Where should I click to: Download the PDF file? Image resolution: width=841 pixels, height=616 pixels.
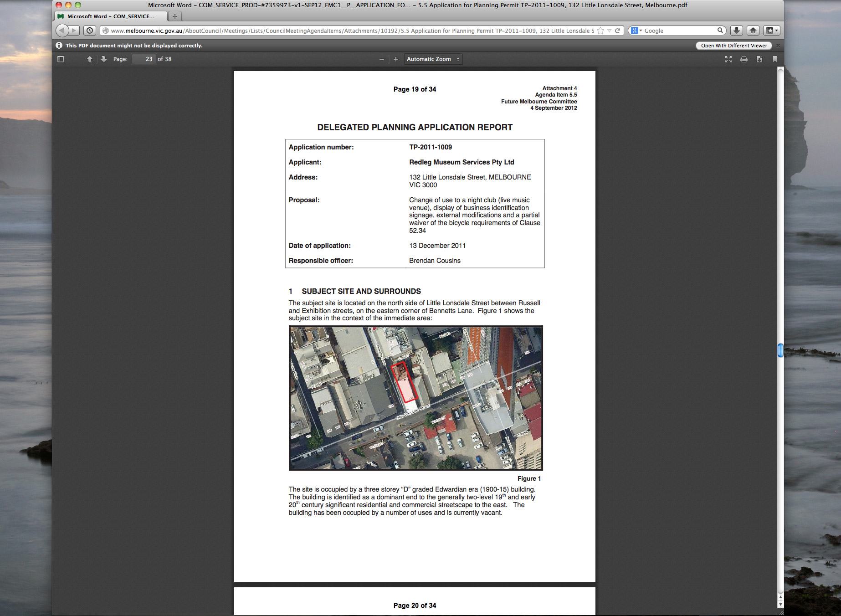click(x=759, y=59)
